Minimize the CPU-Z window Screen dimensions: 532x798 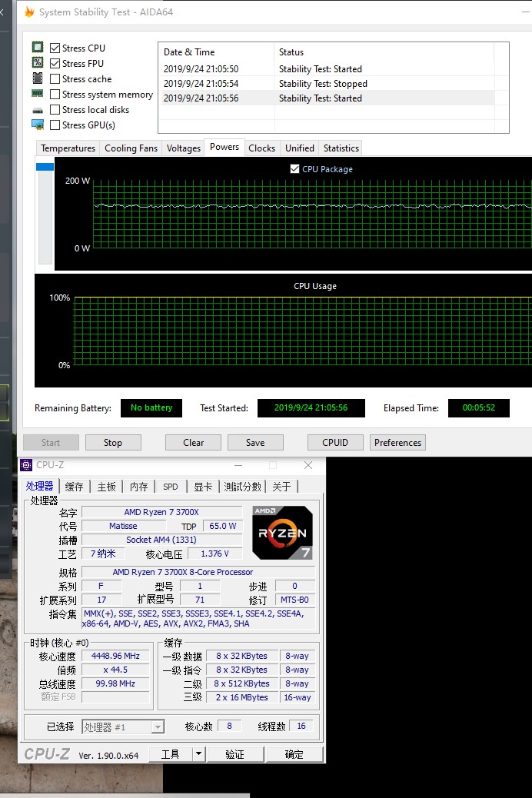pyautogui.click(x=238, y=465)
